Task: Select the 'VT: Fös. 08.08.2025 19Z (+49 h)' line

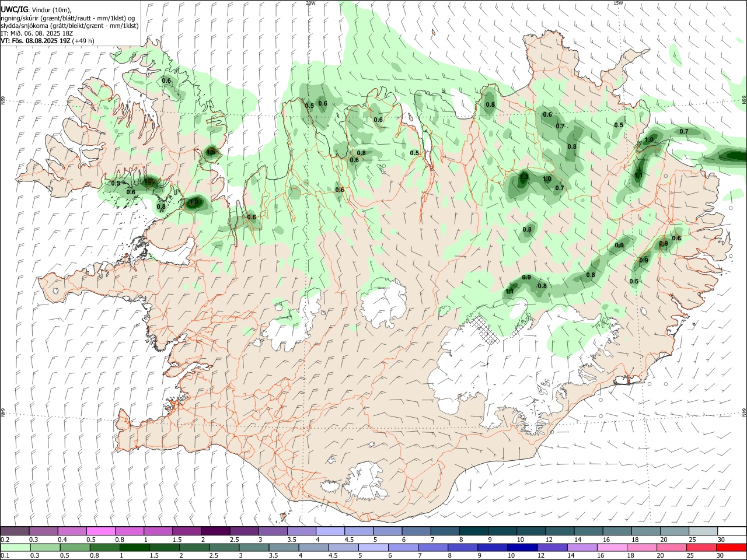Action: click(47, 41)
